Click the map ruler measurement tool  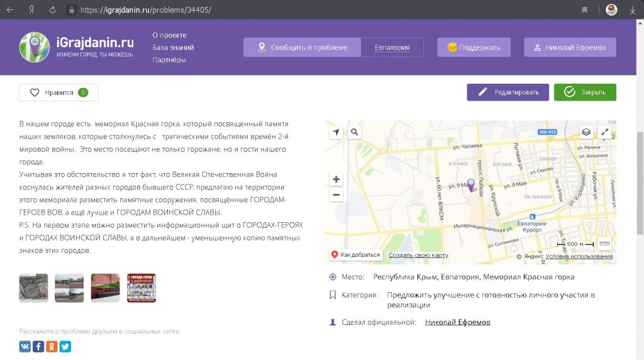pos(604,244)
